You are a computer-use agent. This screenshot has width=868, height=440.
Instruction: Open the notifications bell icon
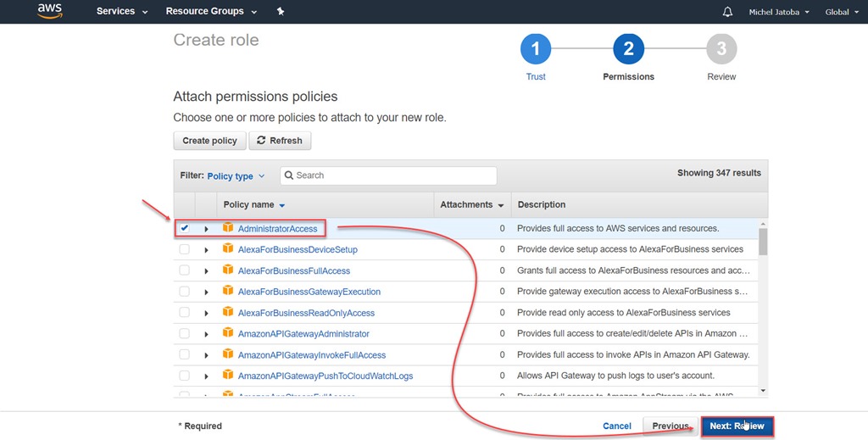pos(727,12)
